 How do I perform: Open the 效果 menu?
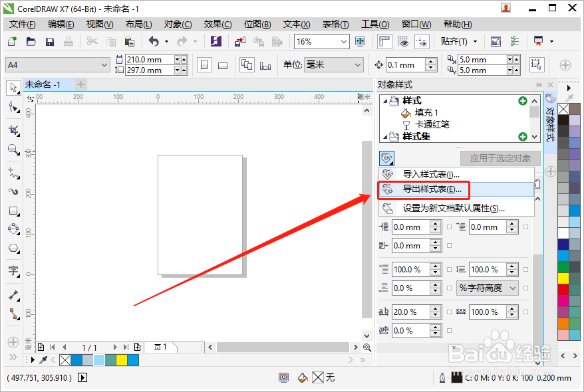pyautogui.click(x=218, y=24)
